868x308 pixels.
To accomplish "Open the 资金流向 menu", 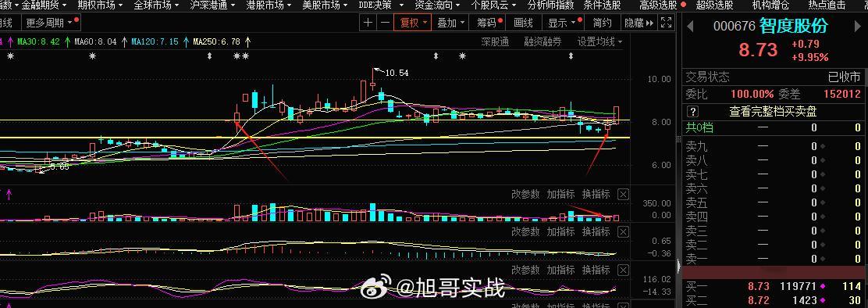I will [x=437, y=5].
